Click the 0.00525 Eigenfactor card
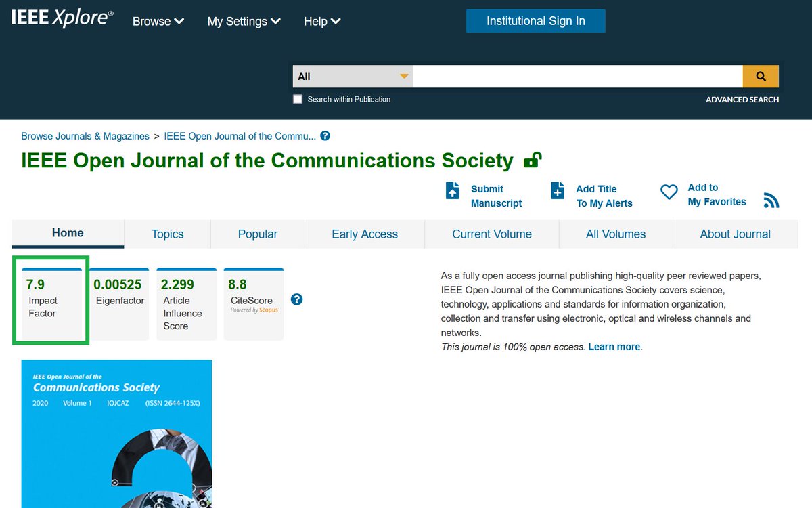The image size is (812, 508). (x=119, y=303)
